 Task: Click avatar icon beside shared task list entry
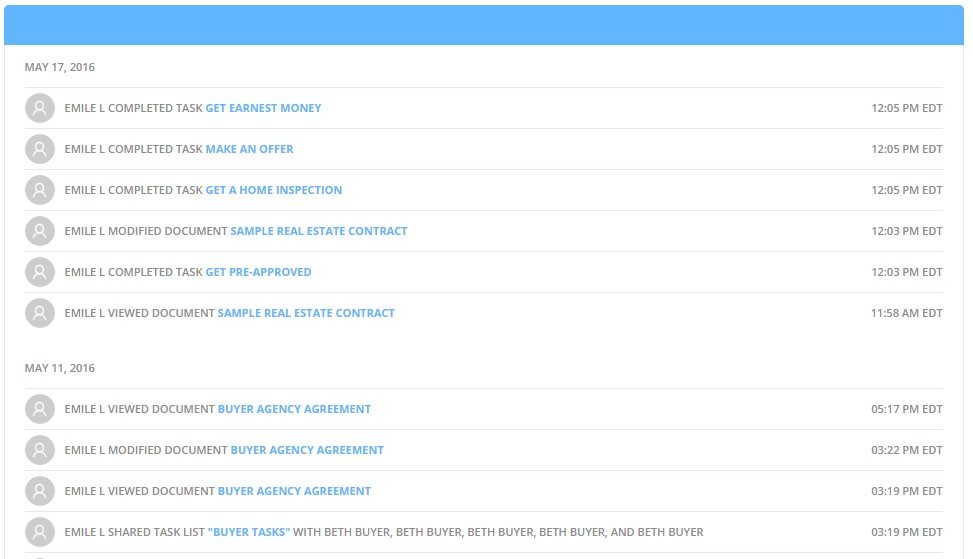40,532
